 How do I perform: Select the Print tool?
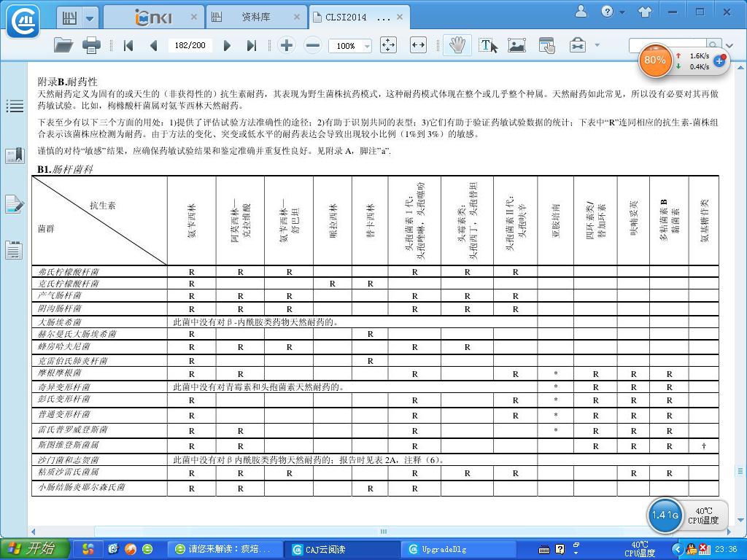click(x=92, y=45)
